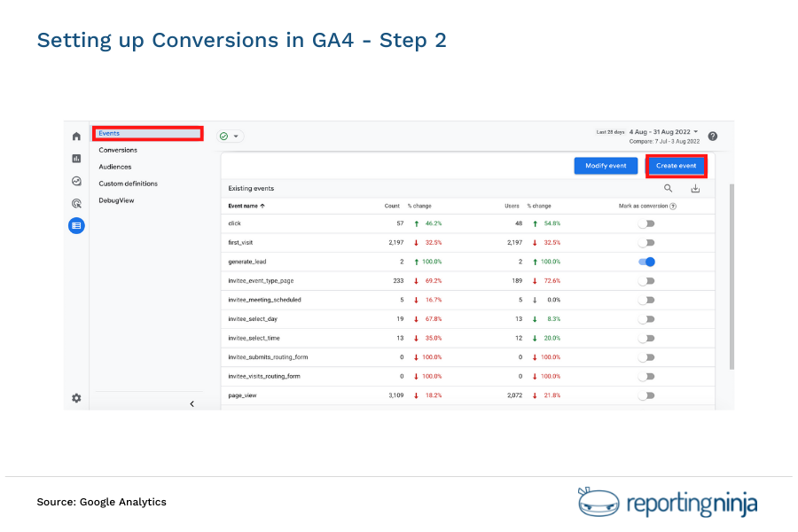The width and height of the screenshot is (798, 532).
Task: Click the Create event button
Action: point(676,166)
